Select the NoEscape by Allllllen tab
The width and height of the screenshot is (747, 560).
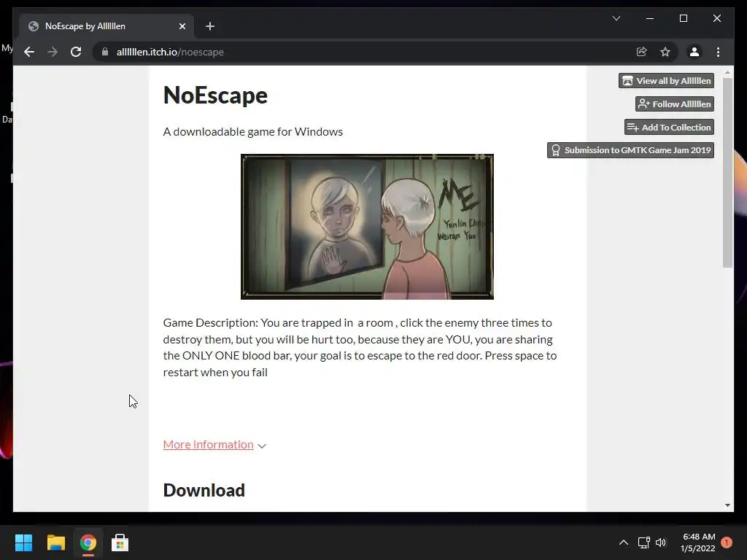tap(107, 26)
